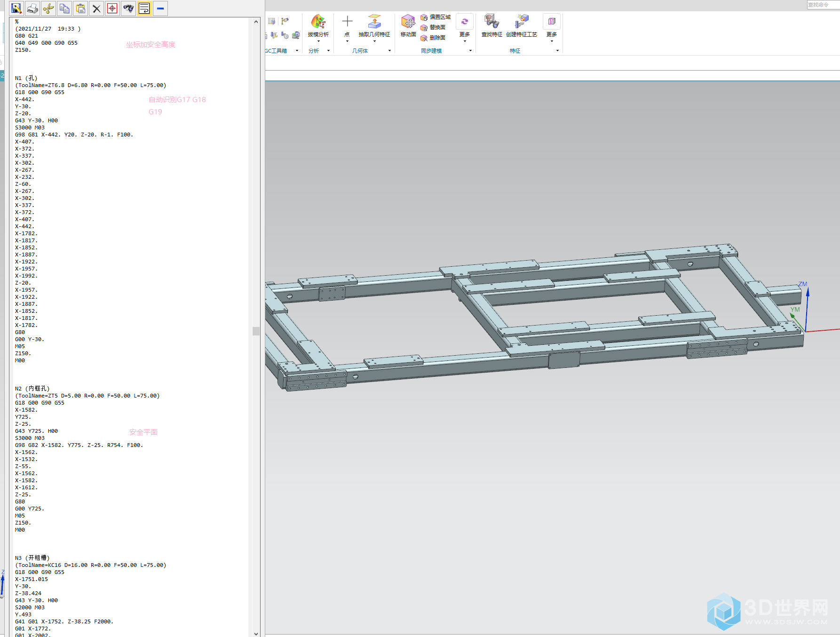Click the 'G40 G49 G00 G90 G55' line
The width and height of the screenshot is (840, 637).
pos(46,43)
